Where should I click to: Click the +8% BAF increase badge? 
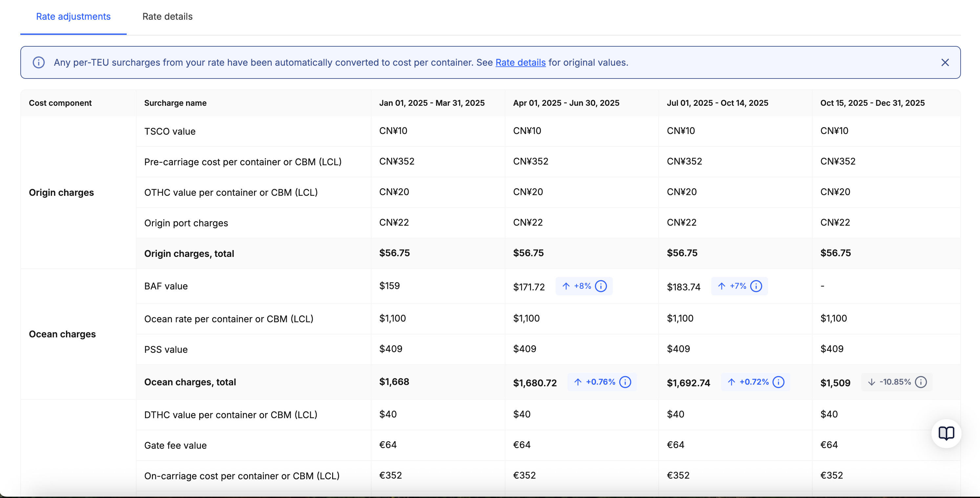point(582,286)
